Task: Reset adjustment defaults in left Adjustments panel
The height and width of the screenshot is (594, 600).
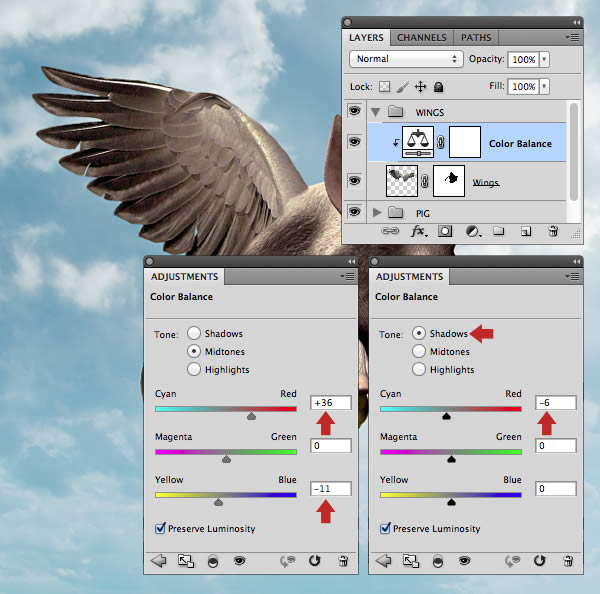Action: (x=315, y=561)
